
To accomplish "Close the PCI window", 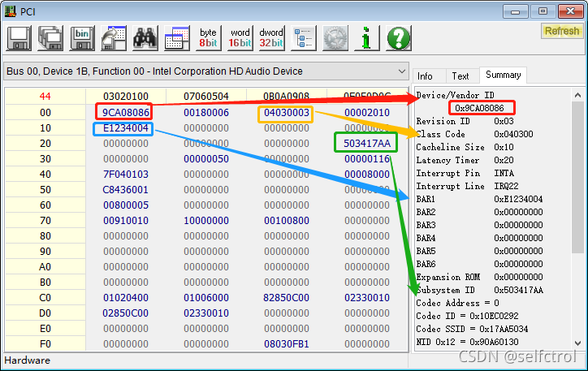I will [570, 11].
